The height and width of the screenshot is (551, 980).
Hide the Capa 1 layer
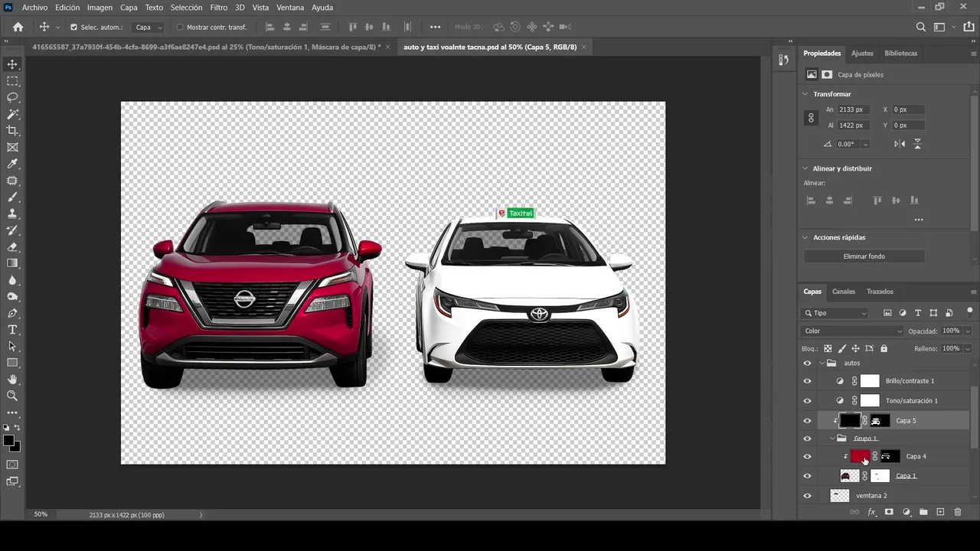click(807, 476)
